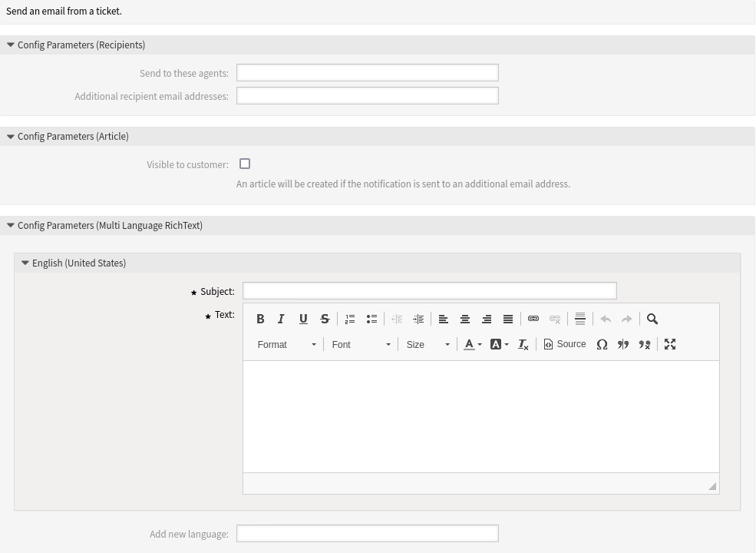This screenshot has width=756, height=553.
Task: Insert a bulleted list
Action: click(x=371, y=319)
